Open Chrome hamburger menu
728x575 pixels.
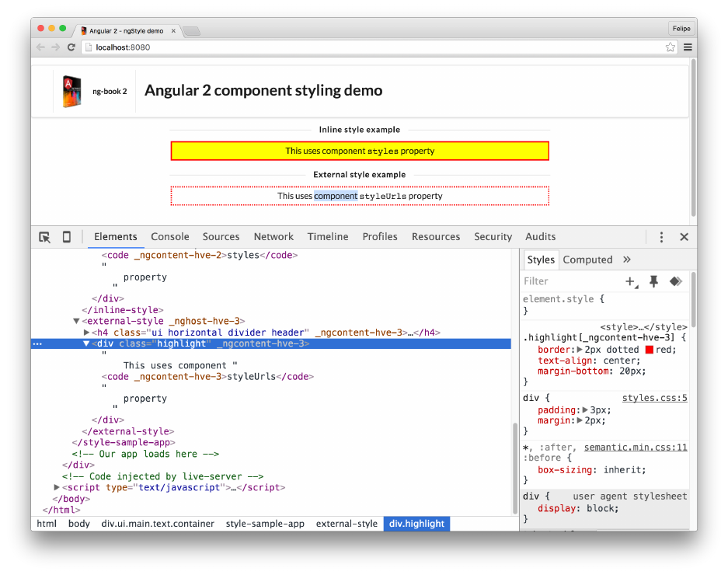688,47
